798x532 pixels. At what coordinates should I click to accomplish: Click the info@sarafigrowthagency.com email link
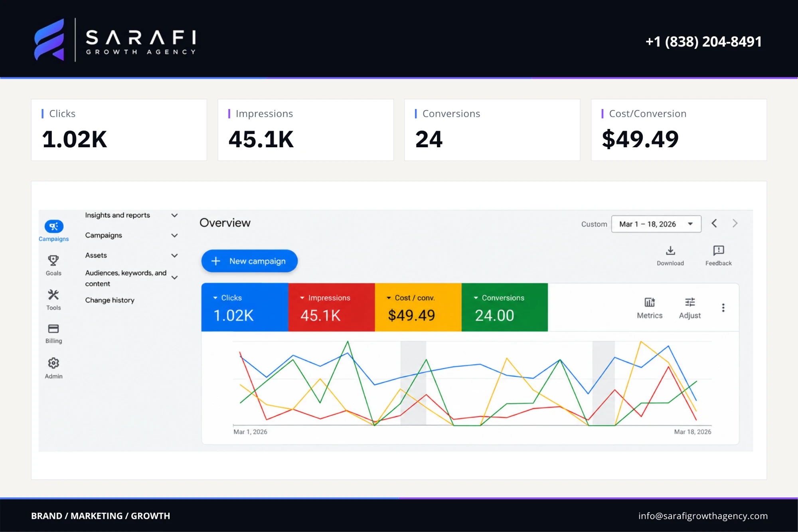click(703, 516)
